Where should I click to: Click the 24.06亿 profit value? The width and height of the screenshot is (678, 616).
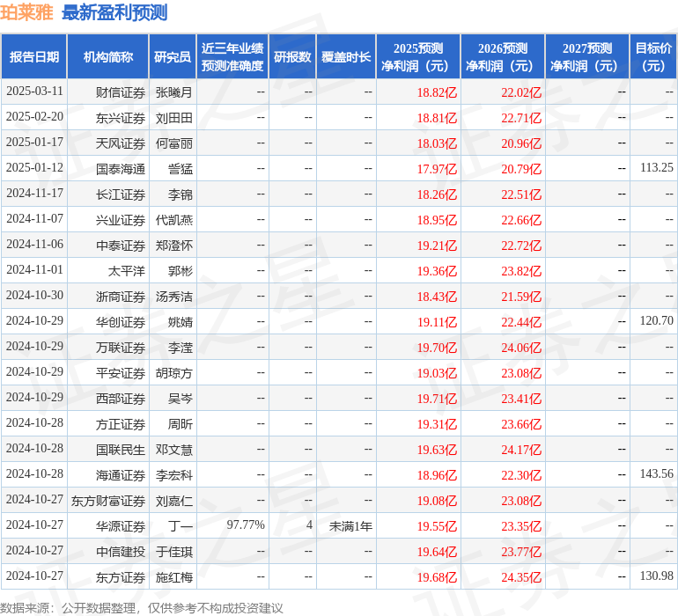tap(521, 348)
